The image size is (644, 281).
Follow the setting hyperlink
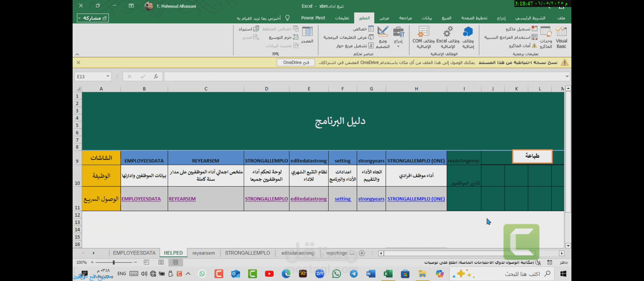point(343,199)
